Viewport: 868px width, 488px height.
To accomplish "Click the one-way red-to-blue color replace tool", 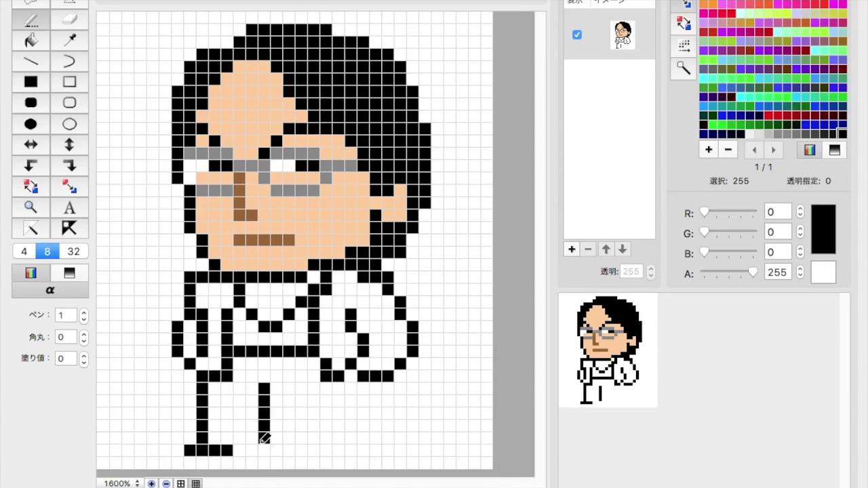I will 69,186.
